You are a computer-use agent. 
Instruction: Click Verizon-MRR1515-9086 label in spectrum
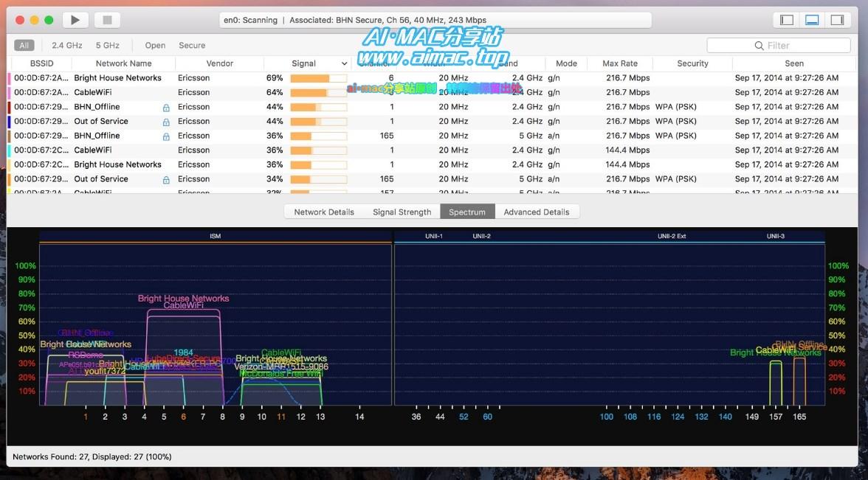[281, 366]
